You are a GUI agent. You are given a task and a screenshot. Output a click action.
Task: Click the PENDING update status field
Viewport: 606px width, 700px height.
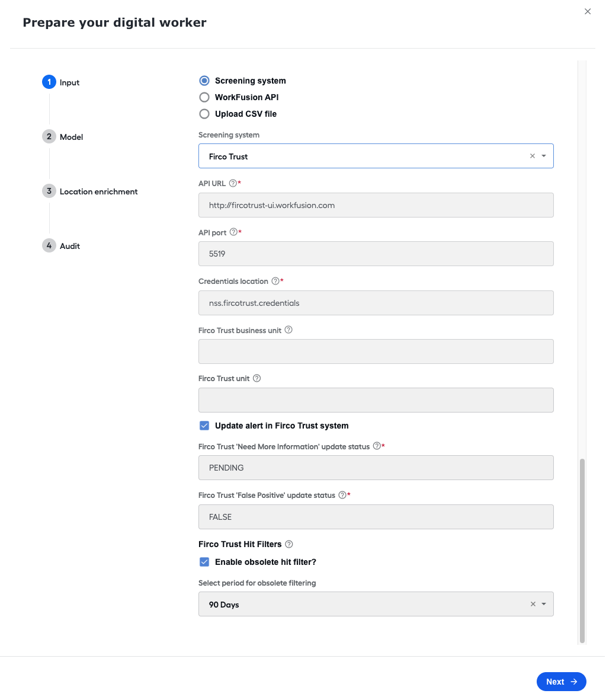pos(376,468)
